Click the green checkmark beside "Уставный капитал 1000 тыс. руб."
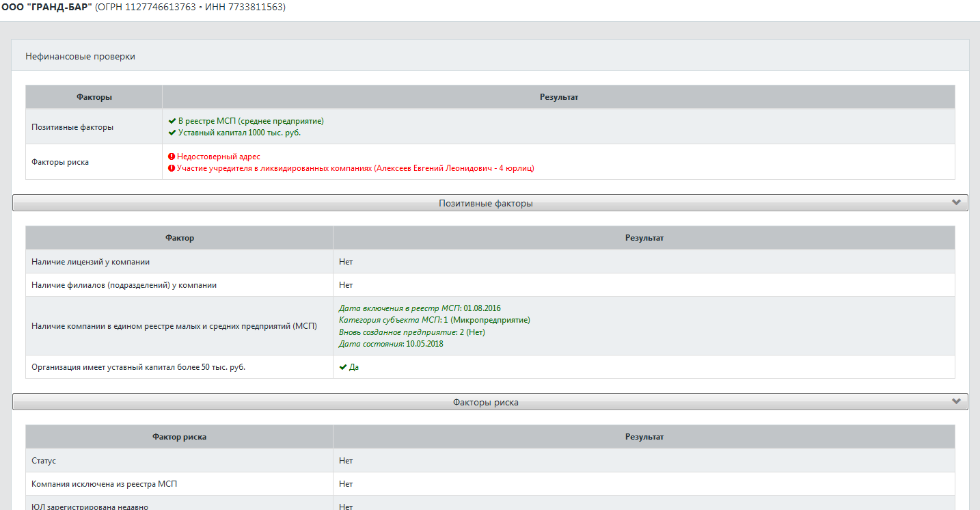This screenshot has height=510, width=980. click(172, 133)
